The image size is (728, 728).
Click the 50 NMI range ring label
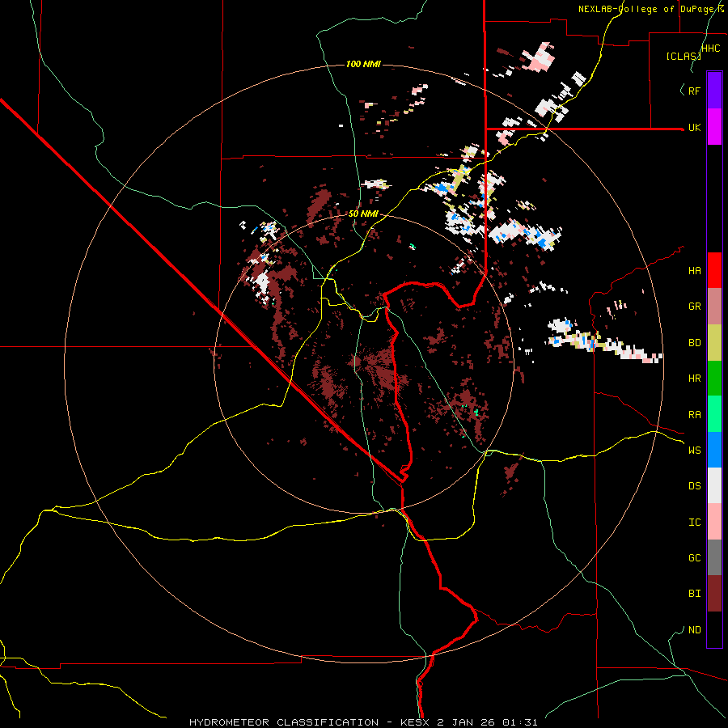[363, 214]
